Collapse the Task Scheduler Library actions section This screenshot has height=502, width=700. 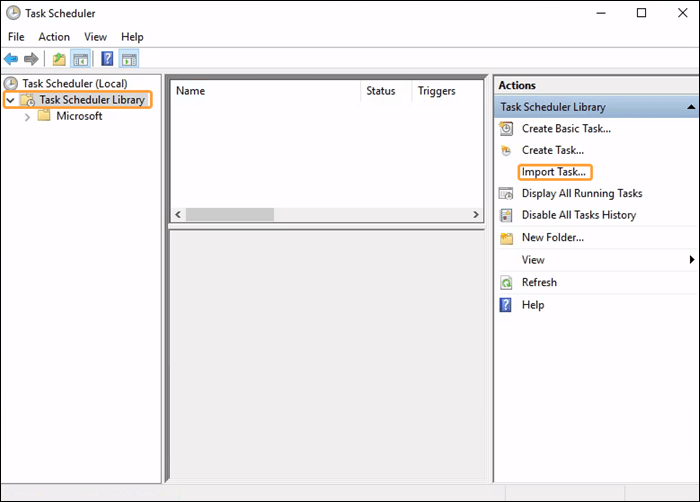(691, 107)
